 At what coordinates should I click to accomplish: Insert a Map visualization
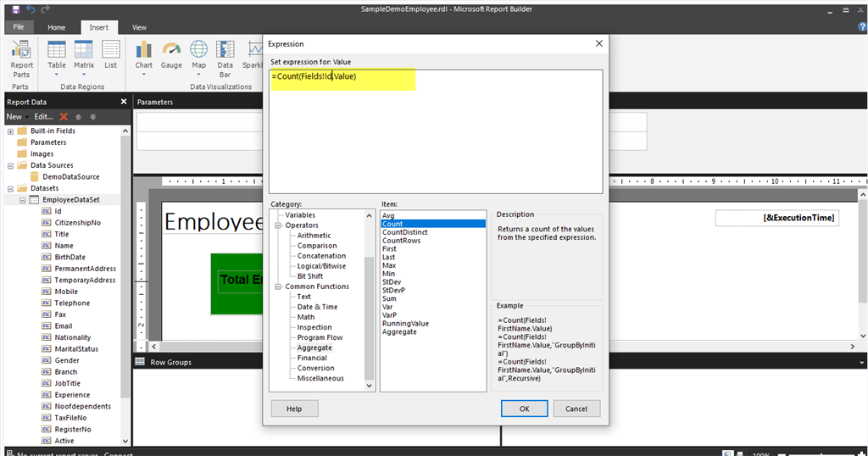(x=198, y=58)
